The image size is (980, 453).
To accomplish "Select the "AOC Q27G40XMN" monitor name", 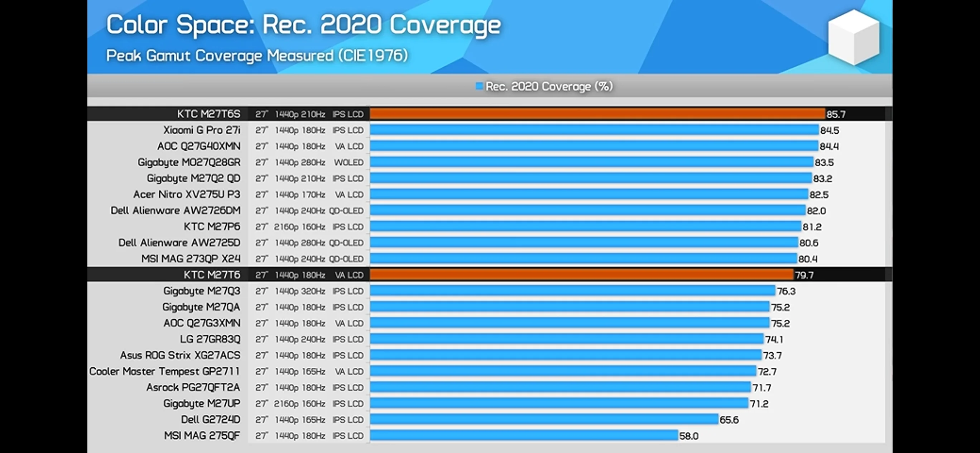I will point(199,146).
